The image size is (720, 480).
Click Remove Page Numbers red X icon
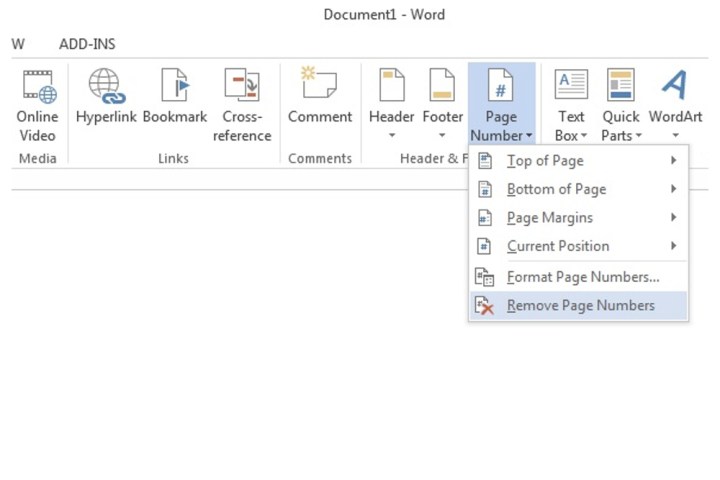(x=484, y=305)
